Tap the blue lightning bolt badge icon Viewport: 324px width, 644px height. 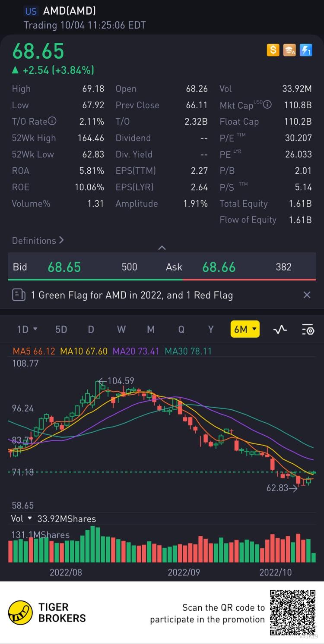pos(306,50)
